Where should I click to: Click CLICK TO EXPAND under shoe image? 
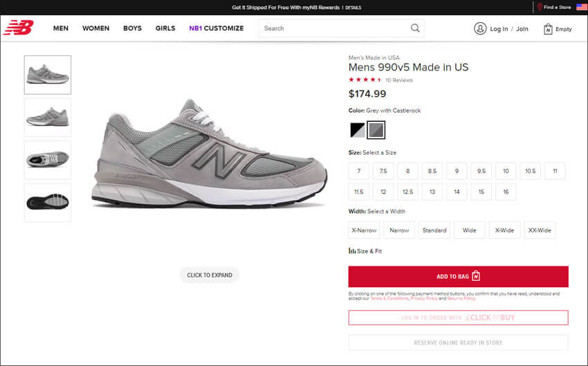pyautogui.click(x=210, y=275)
